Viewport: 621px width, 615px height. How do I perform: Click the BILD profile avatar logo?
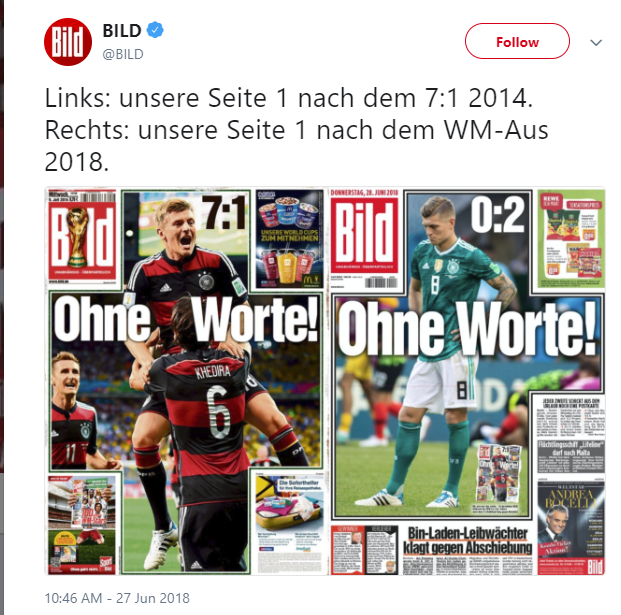pyautogui.click(x=68, y=42)
